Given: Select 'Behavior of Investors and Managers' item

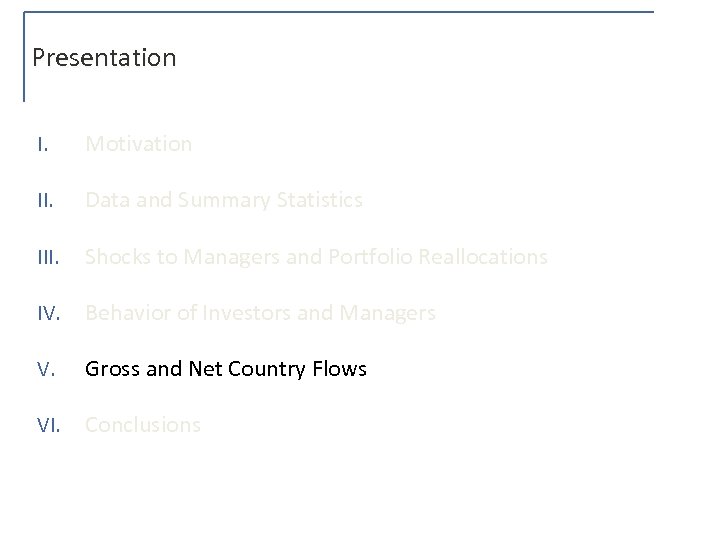Looking at the screenshot, I should (x=260, y=313).
